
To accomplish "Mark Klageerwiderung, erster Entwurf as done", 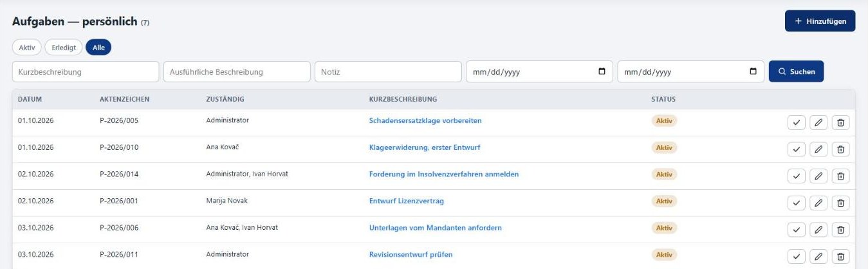I will 797,149.
